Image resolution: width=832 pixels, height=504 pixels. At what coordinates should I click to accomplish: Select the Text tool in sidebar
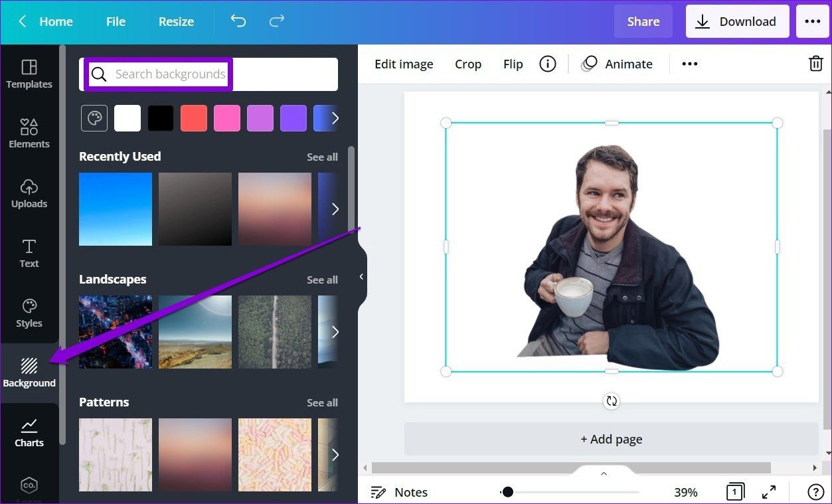29,254
